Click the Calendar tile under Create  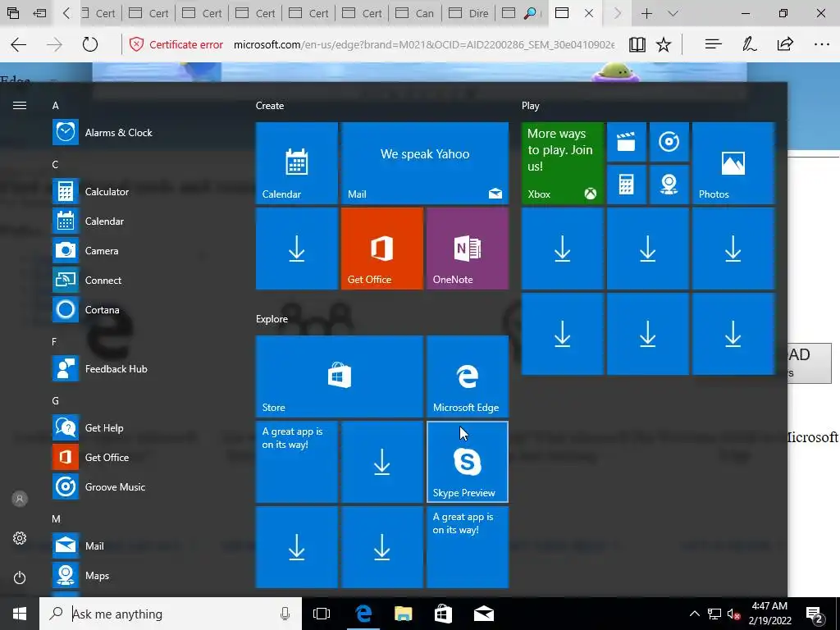point(297,163)
